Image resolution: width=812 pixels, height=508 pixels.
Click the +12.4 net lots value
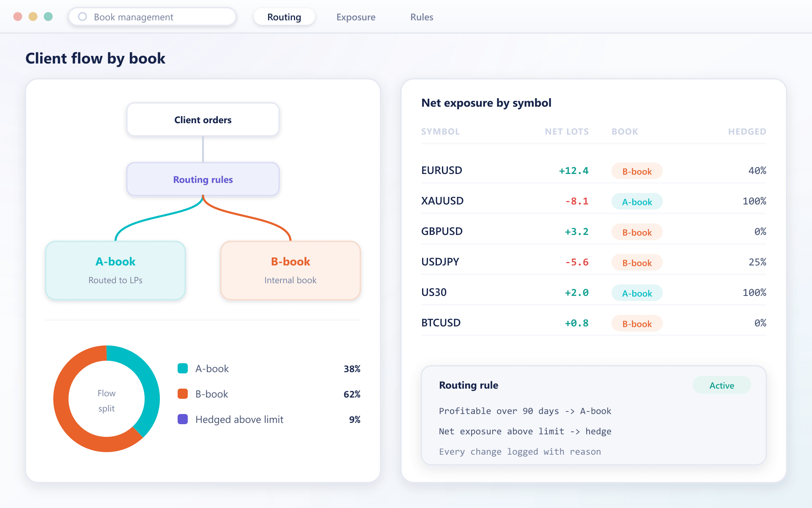pos(573,171)
